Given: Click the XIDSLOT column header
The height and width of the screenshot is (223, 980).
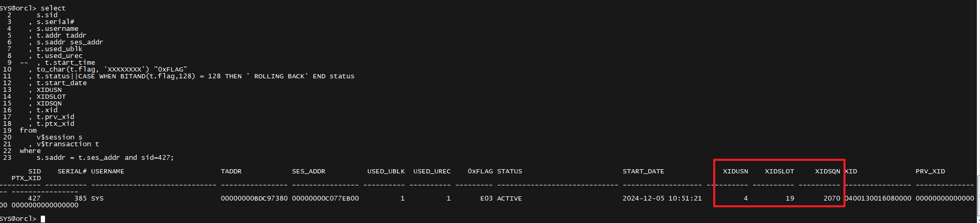Looking at the screenshot, I should tap(779, 171).
